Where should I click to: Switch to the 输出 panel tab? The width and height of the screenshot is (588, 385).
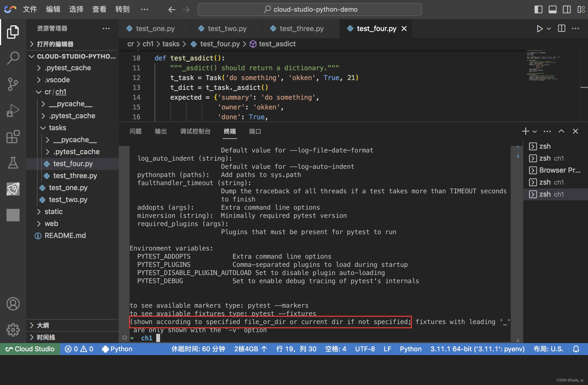pyautogui.click(x=161, y=131)
